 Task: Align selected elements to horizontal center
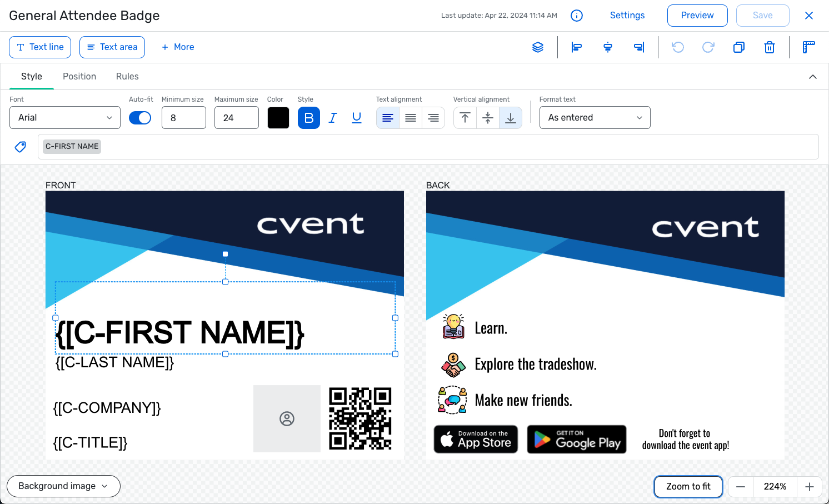tap(608, 47)
